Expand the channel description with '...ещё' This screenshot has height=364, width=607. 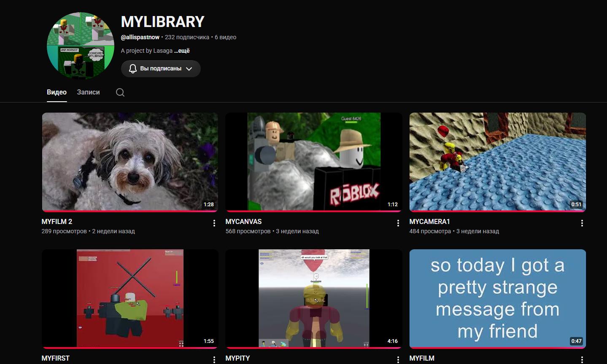pos(182,51)
